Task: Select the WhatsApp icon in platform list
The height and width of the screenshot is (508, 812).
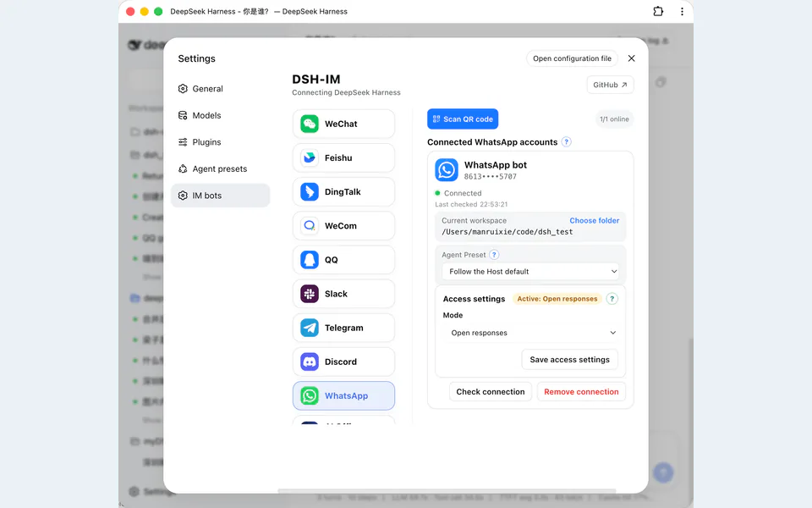Action: coord(310,395)
